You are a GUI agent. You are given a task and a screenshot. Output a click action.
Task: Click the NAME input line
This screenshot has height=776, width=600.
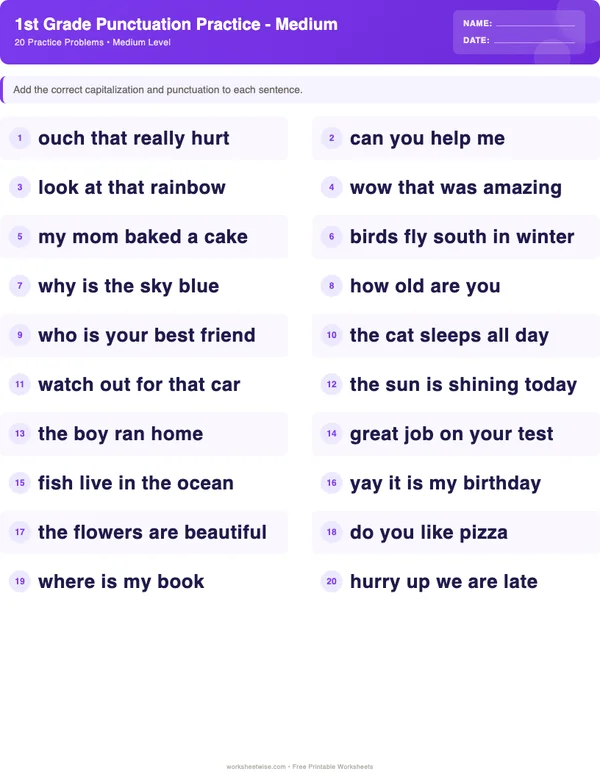click(535, 23)
